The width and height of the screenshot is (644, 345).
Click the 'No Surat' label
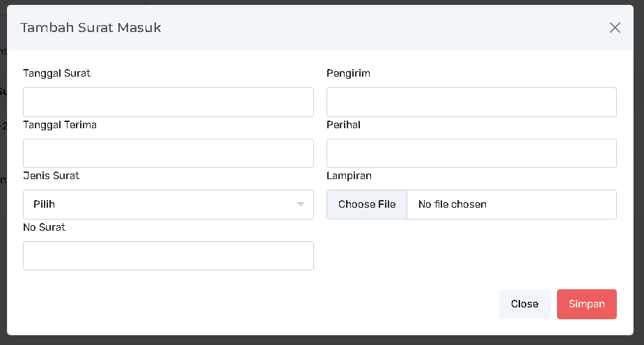(x=45, y=227)
